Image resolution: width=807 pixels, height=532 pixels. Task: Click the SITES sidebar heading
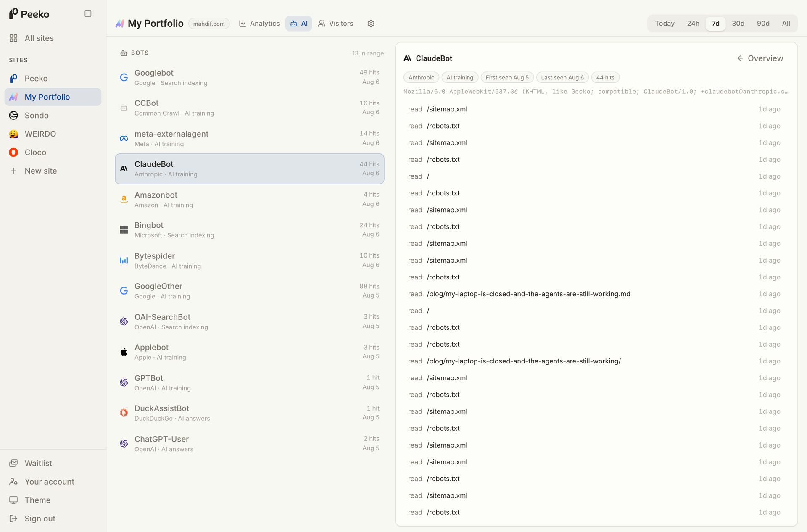[x=18, y=60]
